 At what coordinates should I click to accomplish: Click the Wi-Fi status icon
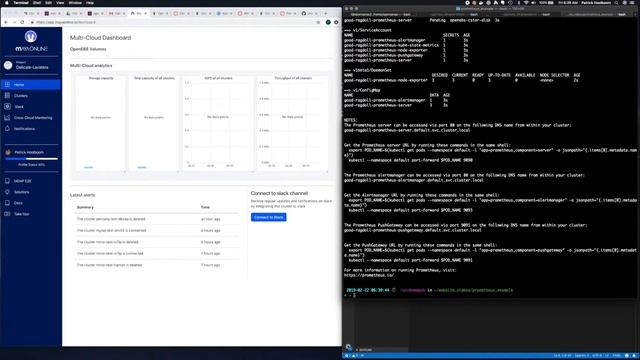526,2
